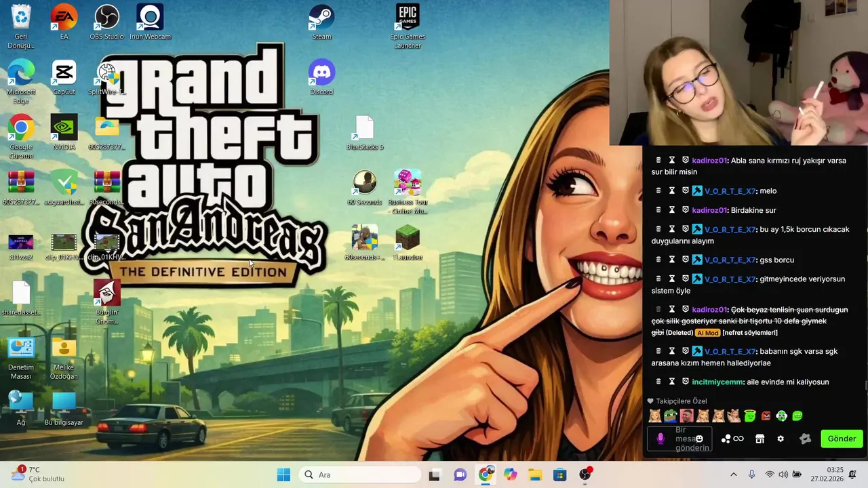Open the CapCut desktop shortcut
868x488 pixels.
tap(64, 77)
